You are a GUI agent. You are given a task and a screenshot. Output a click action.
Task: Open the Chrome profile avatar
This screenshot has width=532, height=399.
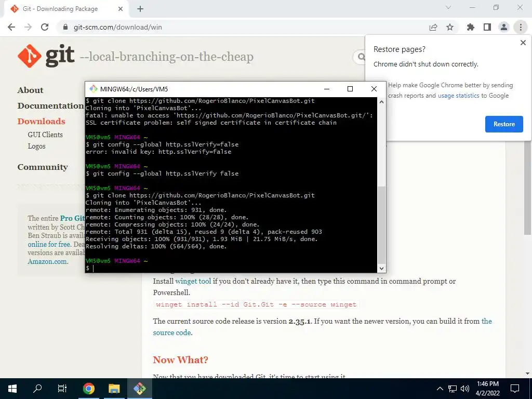504,27
